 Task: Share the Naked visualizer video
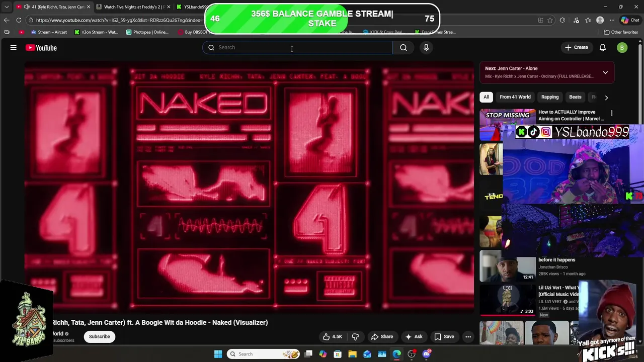coord(382,337)
